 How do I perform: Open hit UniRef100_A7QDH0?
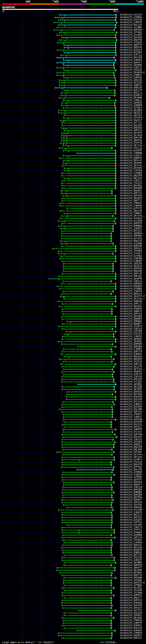tap(131, 17)
